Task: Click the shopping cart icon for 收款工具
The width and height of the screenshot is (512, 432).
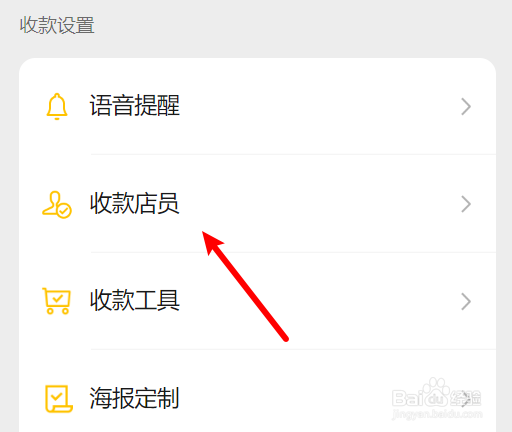Action: pos(56,301)
